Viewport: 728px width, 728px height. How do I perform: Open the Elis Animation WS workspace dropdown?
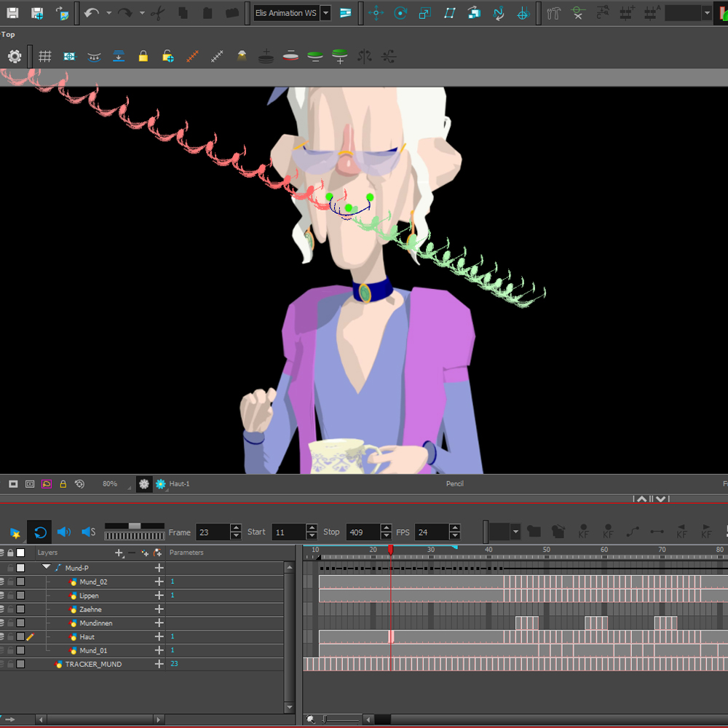[x=326, y=13]
